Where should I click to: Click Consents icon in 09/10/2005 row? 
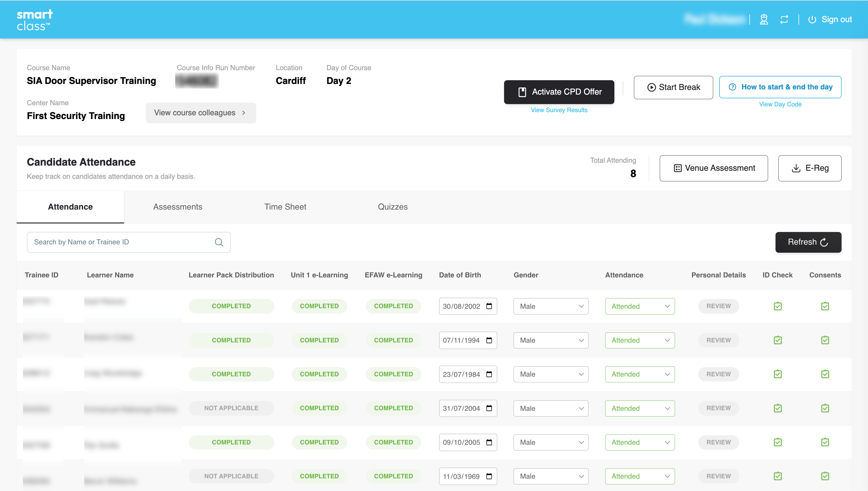click(x=825, y=442)
